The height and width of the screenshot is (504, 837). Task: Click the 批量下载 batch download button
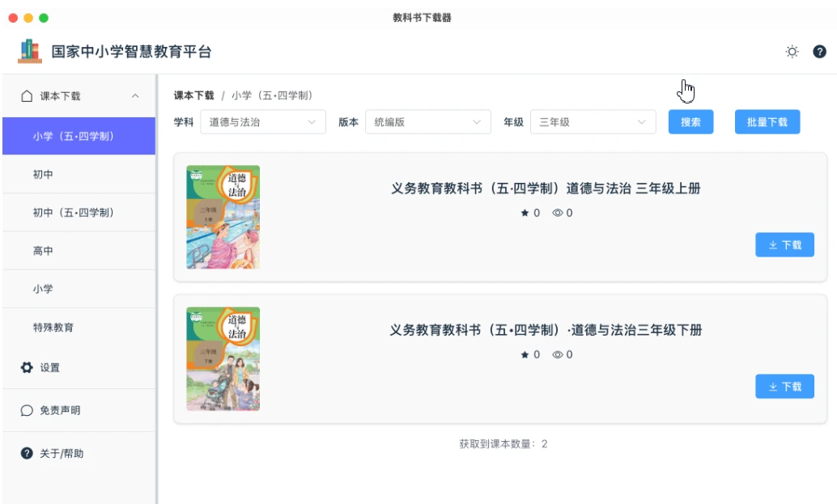(x=767, y=122)
